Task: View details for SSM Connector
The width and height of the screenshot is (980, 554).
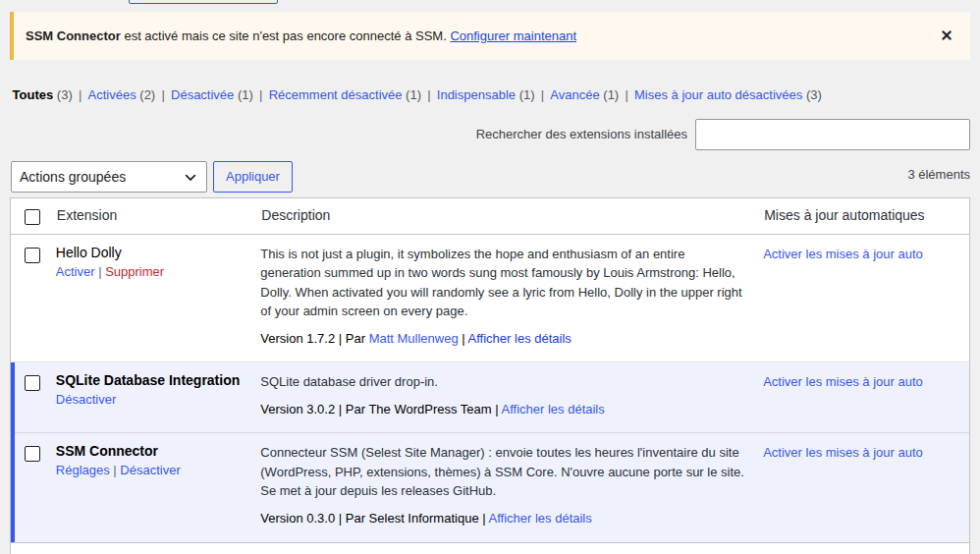Action: (x=540, y=519)
